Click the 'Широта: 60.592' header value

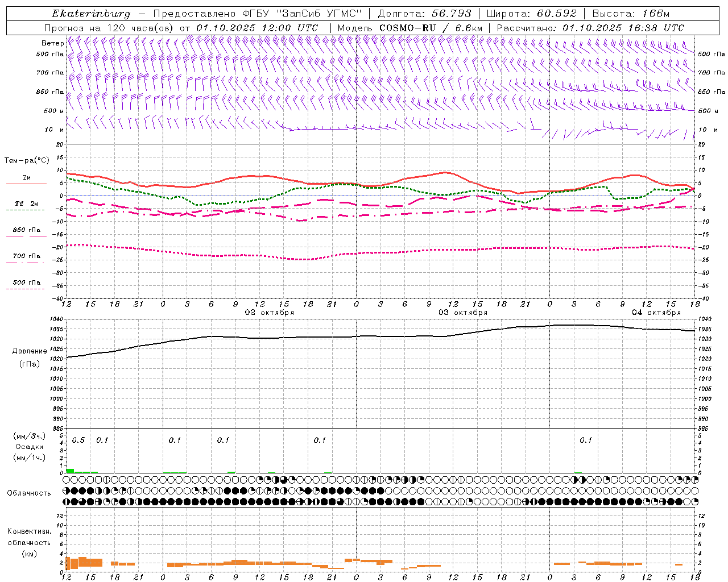pos(532,14)
